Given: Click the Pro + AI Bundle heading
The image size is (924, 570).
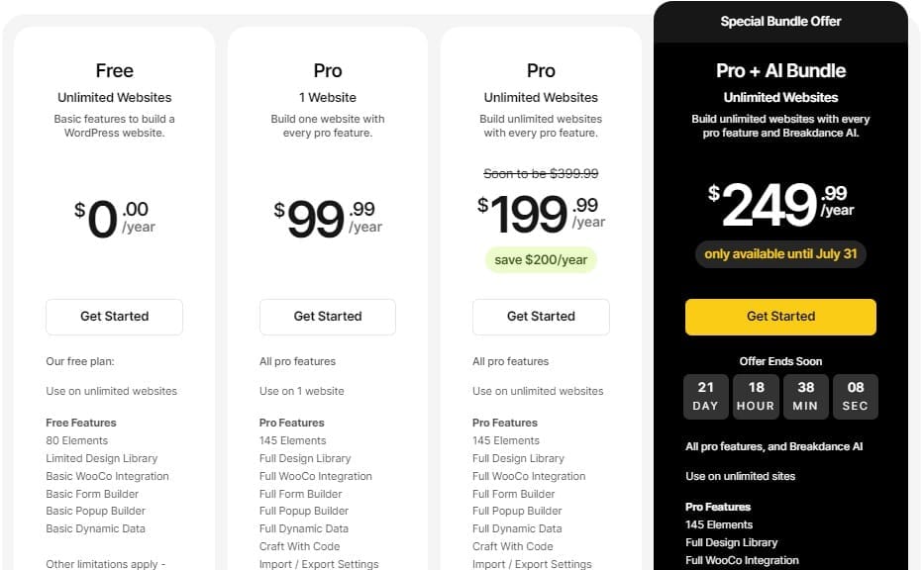Looking at the screenshot, I should 780,71.
